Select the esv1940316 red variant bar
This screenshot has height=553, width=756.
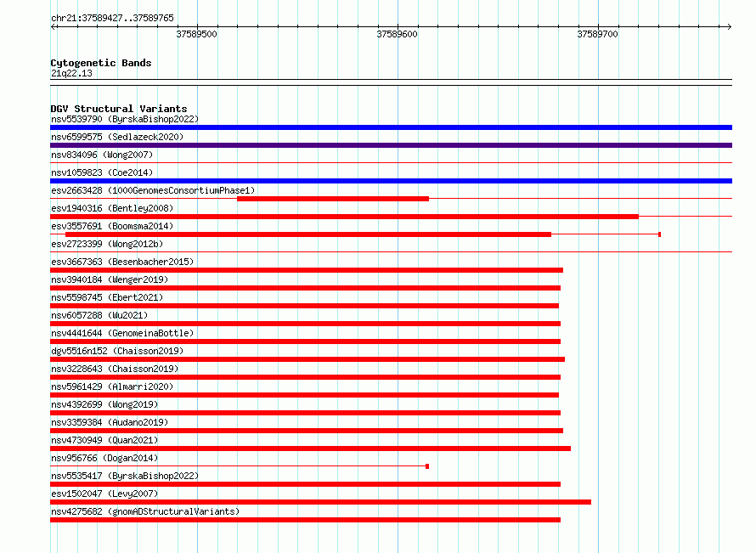point(344,217)
